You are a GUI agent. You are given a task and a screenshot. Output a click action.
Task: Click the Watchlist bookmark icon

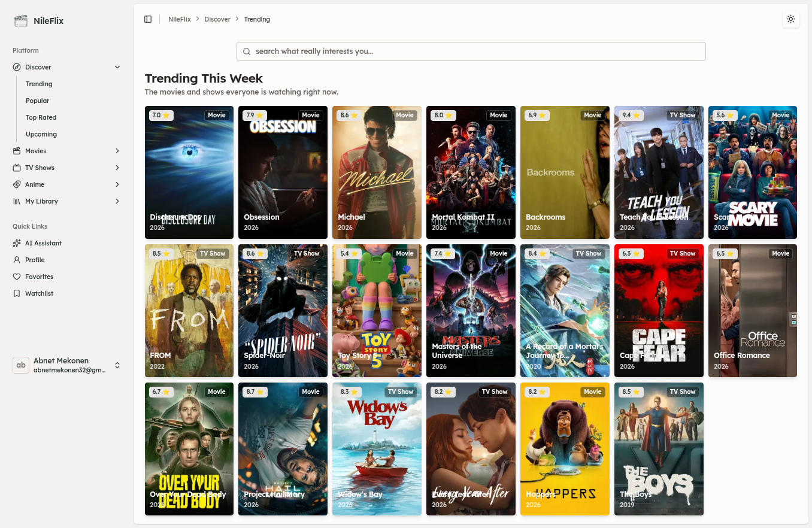[17, 293]
